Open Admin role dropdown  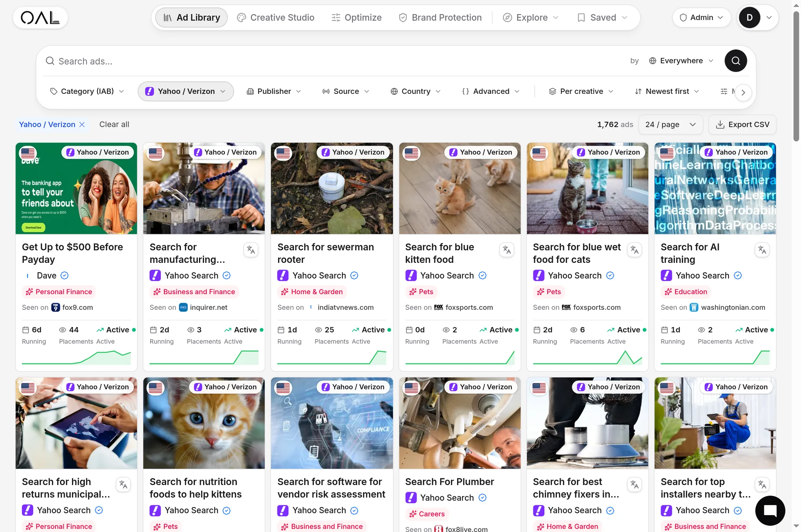(x=701, y=18)
